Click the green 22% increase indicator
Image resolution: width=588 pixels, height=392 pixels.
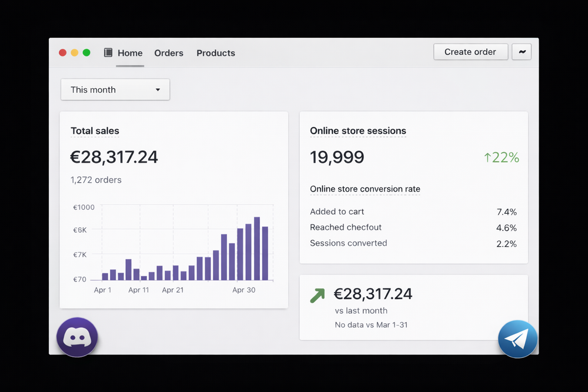click(501, 158)
